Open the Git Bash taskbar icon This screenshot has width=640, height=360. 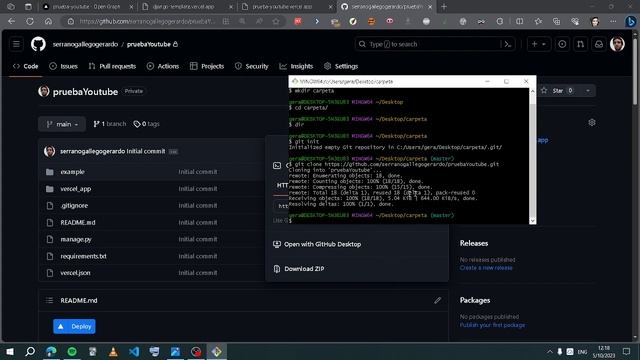[x=216, y=351]
